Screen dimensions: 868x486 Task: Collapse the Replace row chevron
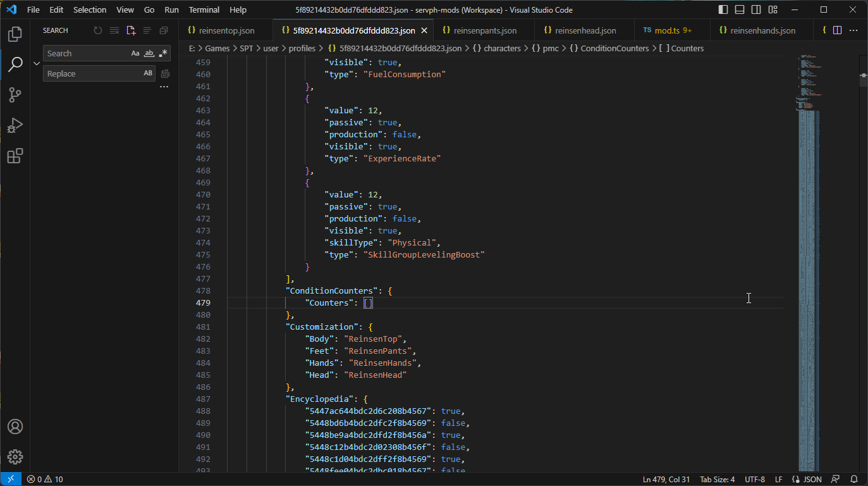[x=37, y=63]
